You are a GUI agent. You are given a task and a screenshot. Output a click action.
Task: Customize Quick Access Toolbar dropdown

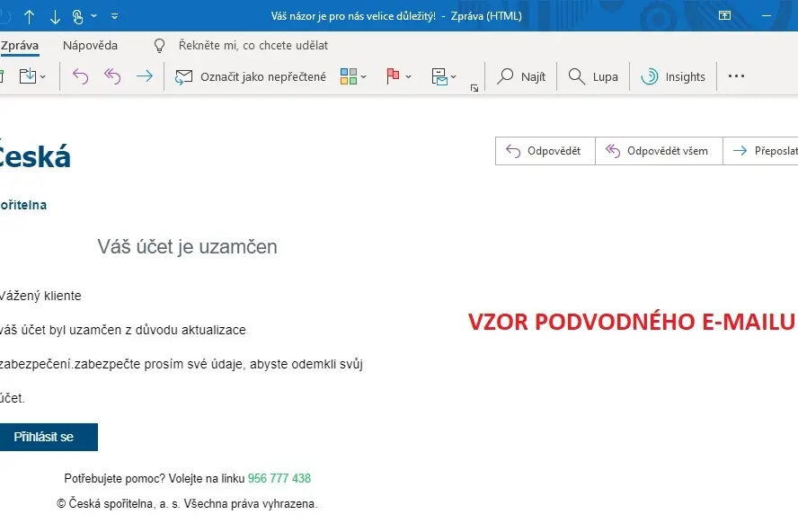114,16
